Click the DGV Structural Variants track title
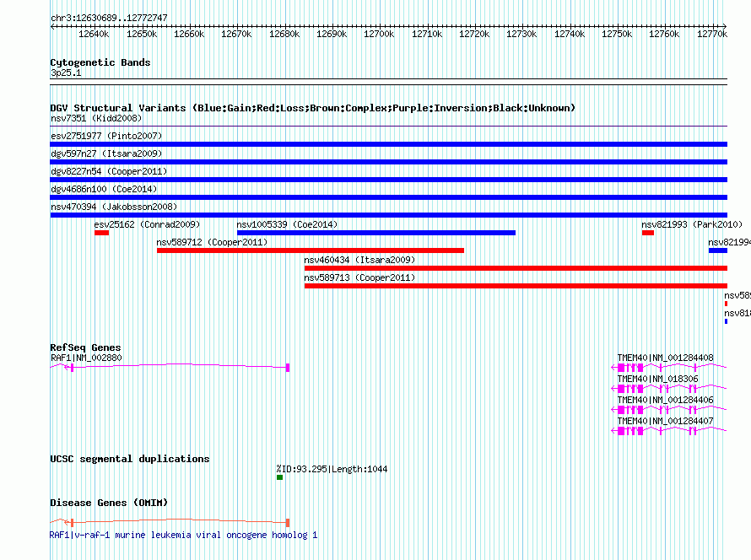Screen dimensions: 751x560 pyautogui.click(x=313, y=108)
